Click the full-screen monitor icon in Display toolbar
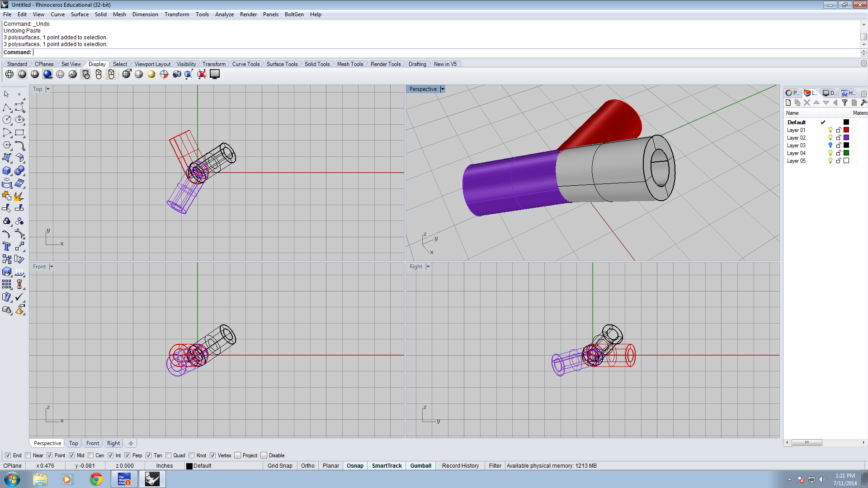The image size is (868, 488). (215, 74)
